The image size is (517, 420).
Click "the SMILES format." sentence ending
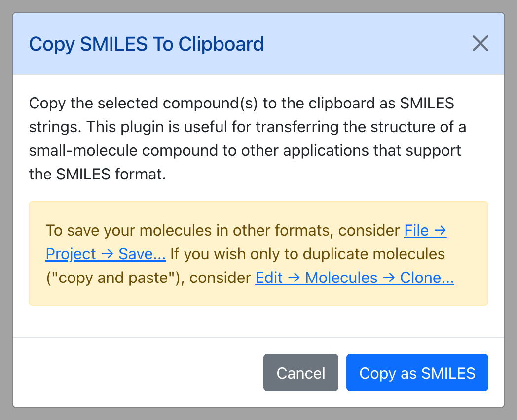click(x=98, y=174)
